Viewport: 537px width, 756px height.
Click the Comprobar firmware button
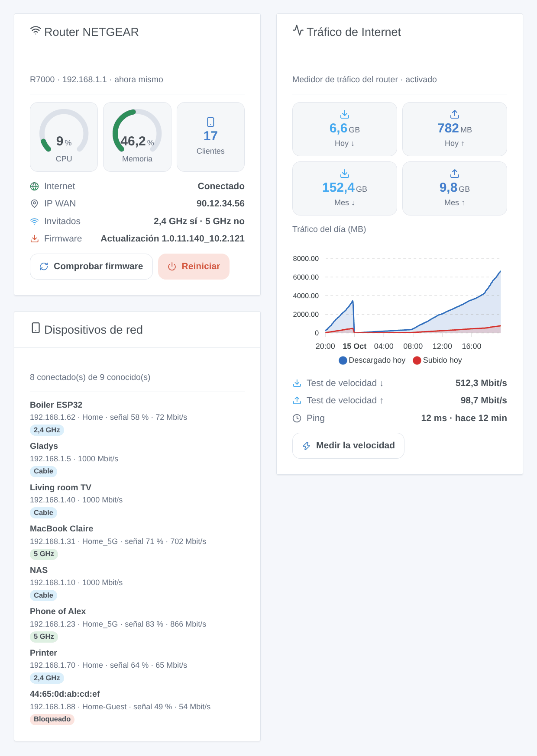[x=91, y=267]
